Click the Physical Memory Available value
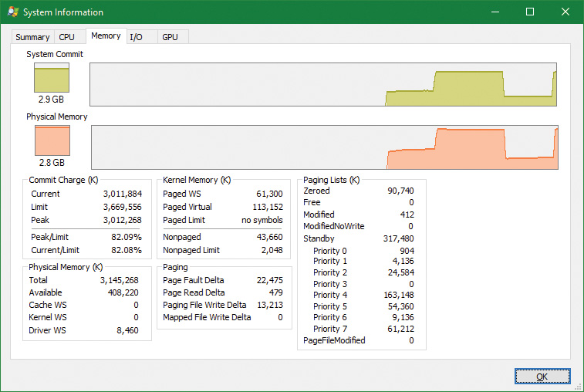Viewport: 584px width, 392px height. (122, 292)
